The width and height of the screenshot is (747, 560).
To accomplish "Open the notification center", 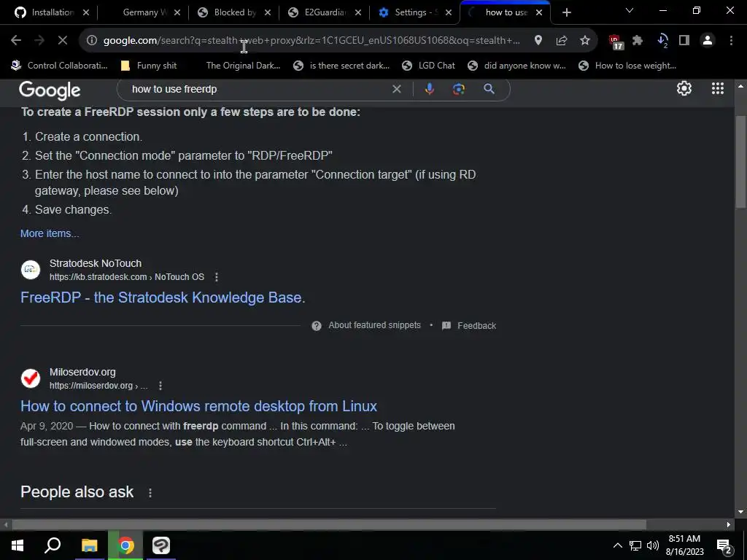I will tap(724, 545).
